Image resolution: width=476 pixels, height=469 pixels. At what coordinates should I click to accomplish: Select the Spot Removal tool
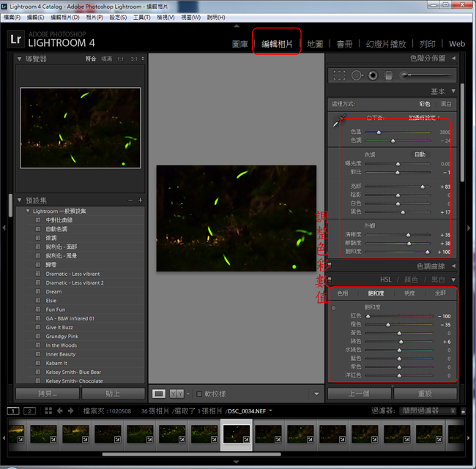pyautogui.click(x=357, y=75)
